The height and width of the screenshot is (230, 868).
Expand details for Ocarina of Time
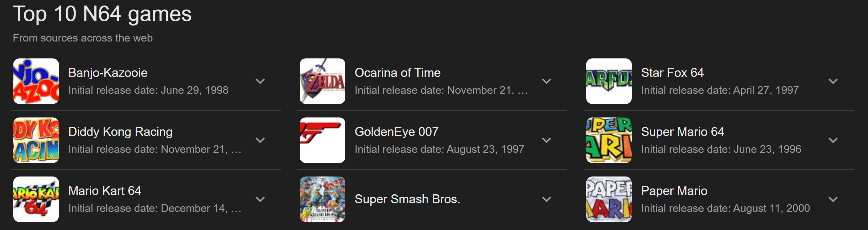click(546, 81)
